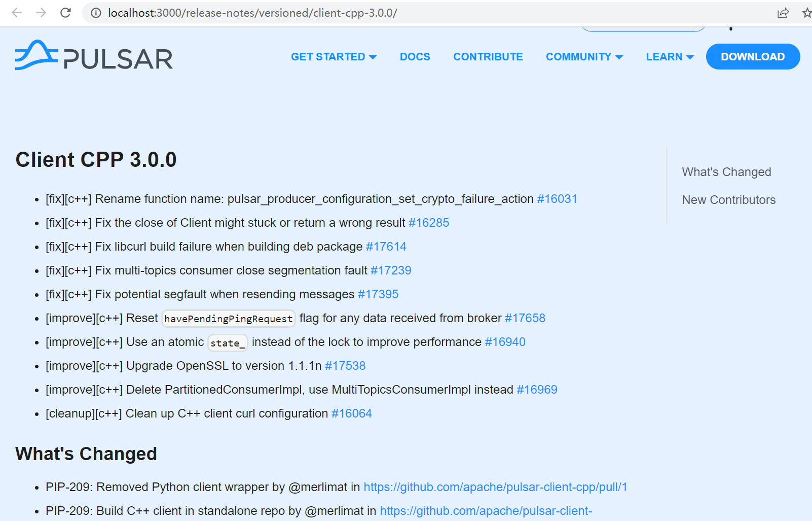The height and width of the screenshot is (521, 812).
Task: Click text "Fix multi-topics consumer close segmentation fault"
Action: click(x=231, y=270)
